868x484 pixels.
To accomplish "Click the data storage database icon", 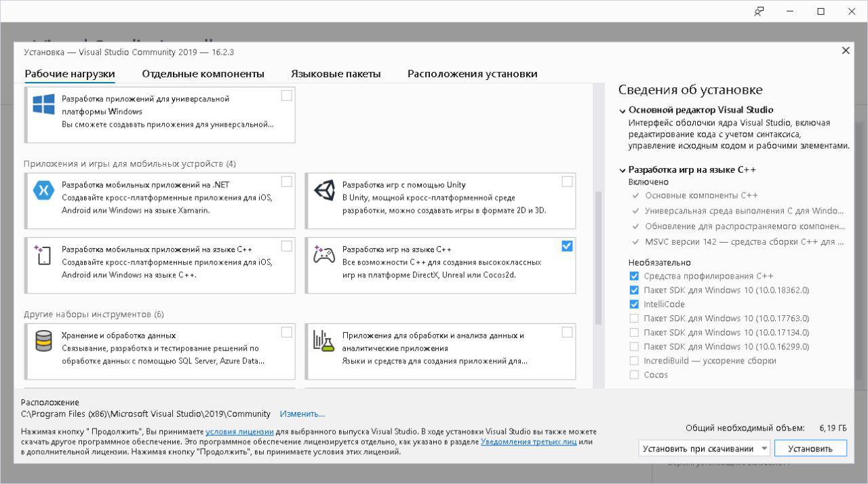I will pos(43,341).
